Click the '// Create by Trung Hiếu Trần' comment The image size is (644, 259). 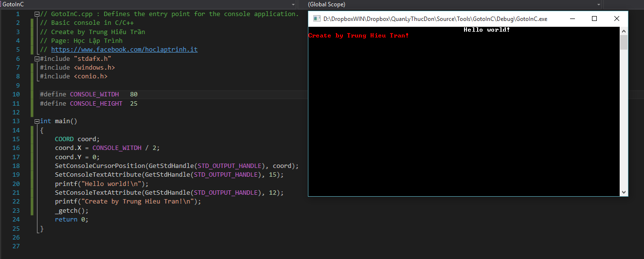[92, 32]
